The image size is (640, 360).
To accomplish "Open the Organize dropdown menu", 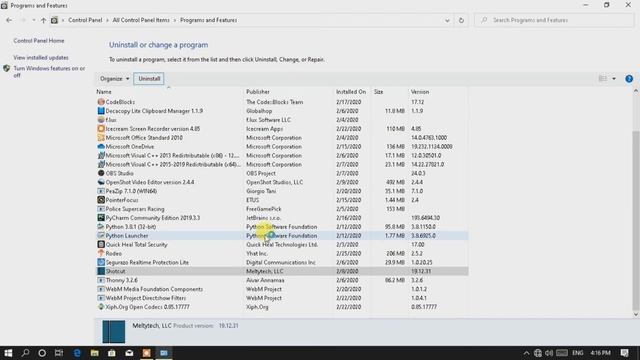I will [114, 79].
